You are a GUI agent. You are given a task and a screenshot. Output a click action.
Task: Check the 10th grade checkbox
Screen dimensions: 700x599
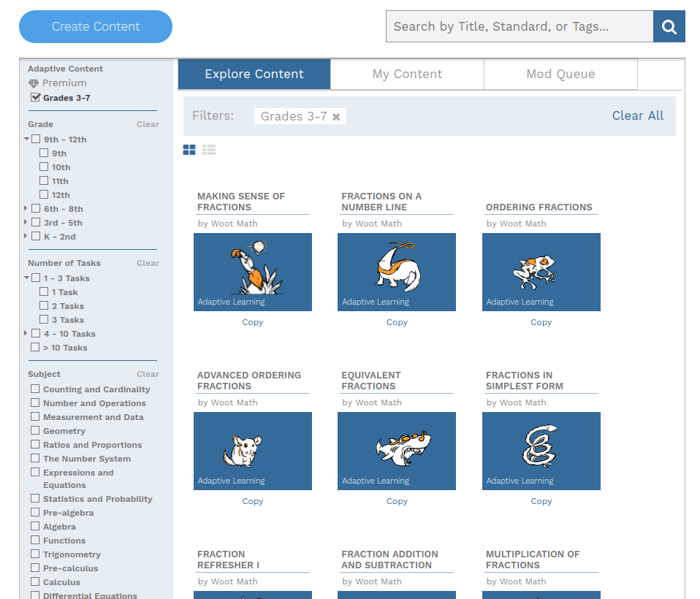(x=44, y=167)
